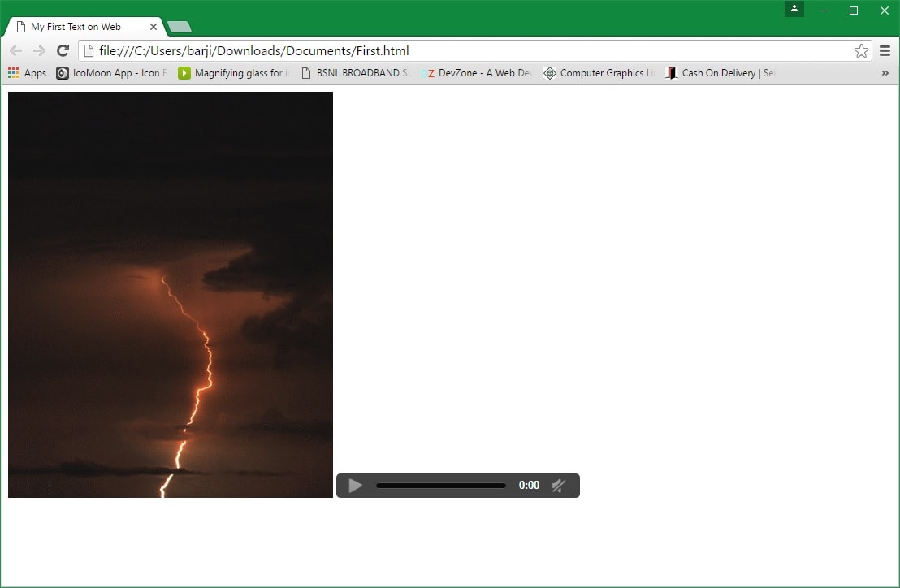Open the browser profile icon

[794, 10]
